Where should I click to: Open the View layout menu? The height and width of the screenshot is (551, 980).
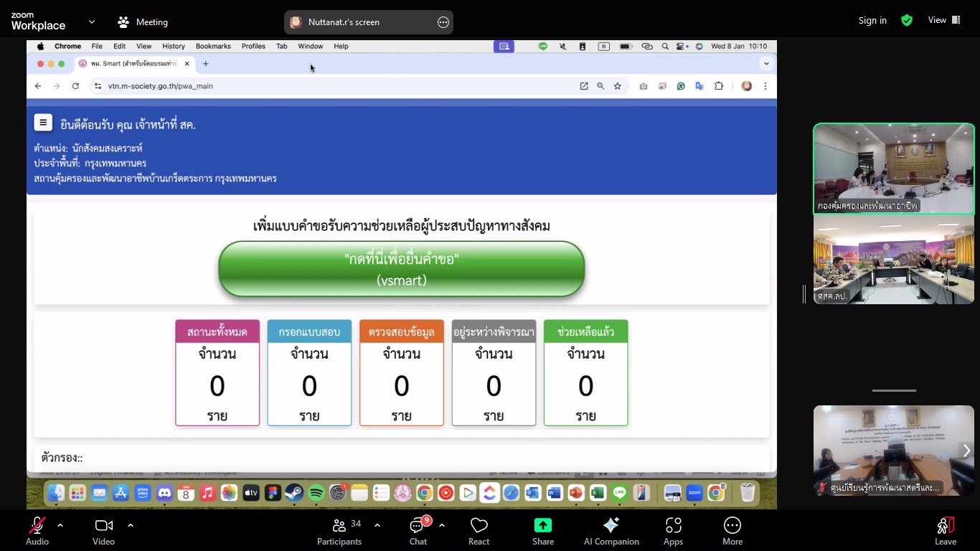[944, 20]
